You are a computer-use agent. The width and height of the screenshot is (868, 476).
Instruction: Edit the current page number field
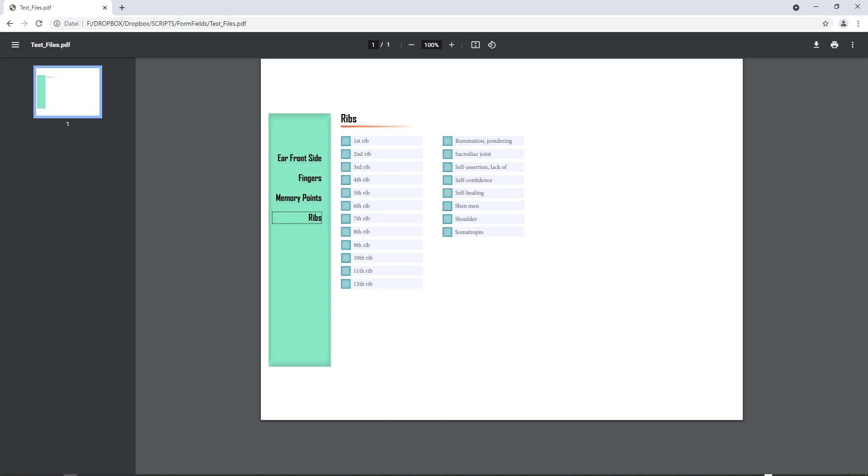point(373,45)
